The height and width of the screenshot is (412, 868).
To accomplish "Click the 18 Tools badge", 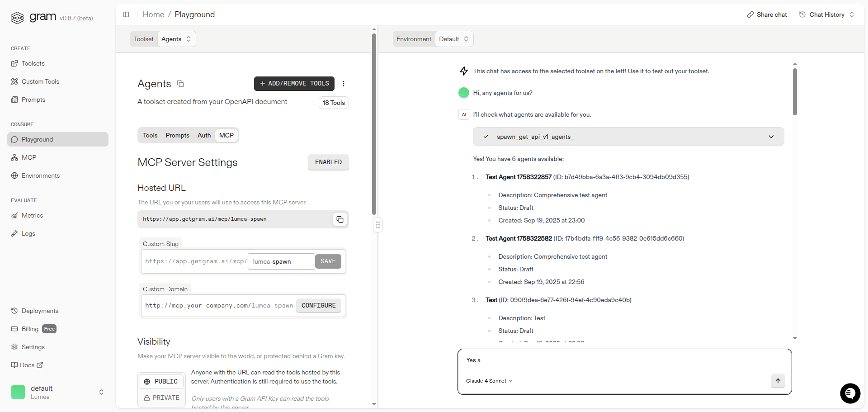I will [x=334, y=103].
